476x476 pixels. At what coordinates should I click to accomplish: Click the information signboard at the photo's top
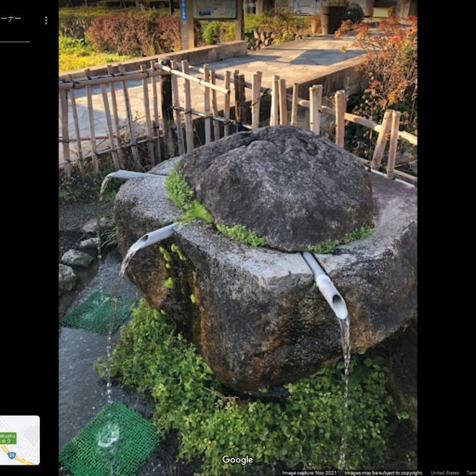coord(214,9)
